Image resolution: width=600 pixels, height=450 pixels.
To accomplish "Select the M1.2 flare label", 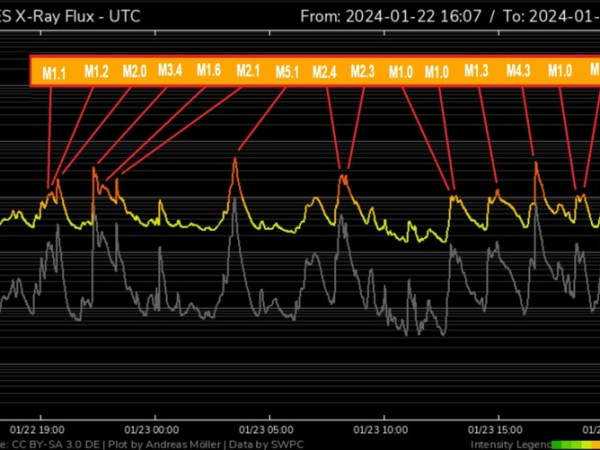I will (96, 71).
